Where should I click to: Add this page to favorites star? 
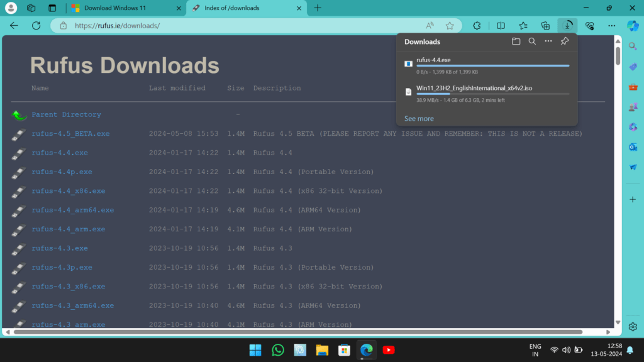pyautogui.click(x=450, y=25)
